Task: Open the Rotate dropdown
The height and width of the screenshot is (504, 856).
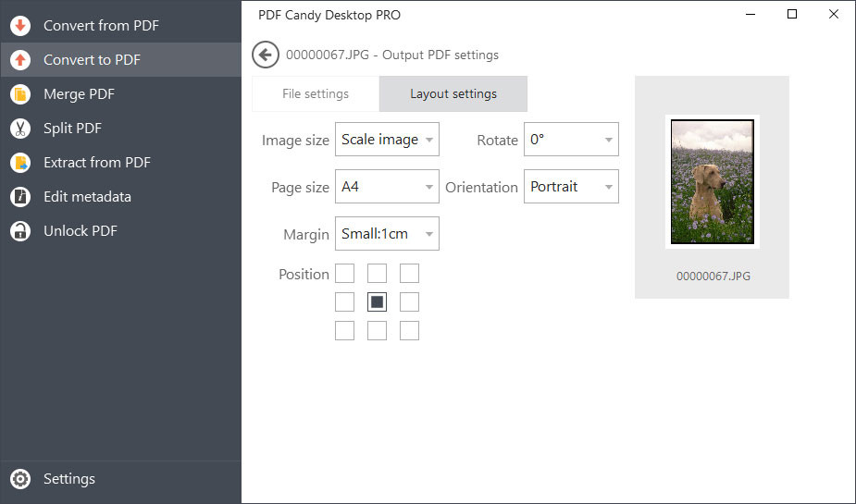Action: (x=571, y=140)
